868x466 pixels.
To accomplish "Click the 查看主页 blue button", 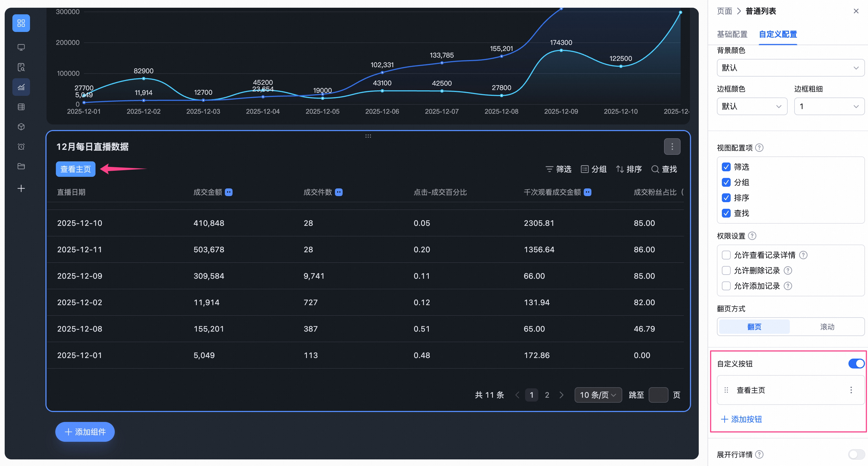I will tap(75, 169).
